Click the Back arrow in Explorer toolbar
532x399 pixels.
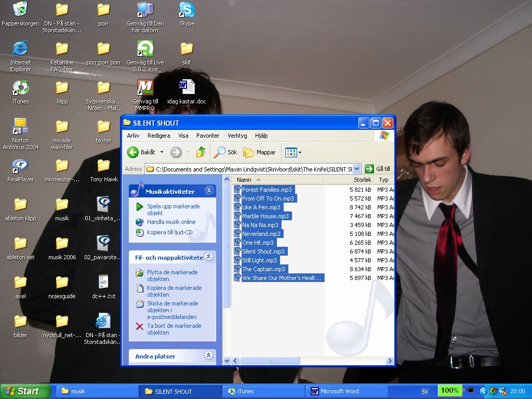pos(134,152)
